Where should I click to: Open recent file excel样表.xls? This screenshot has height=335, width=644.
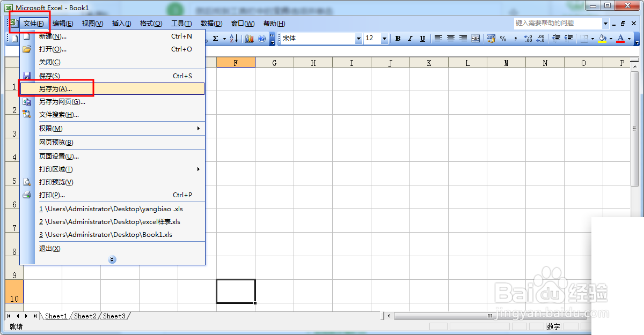click(x=112, y=222)
